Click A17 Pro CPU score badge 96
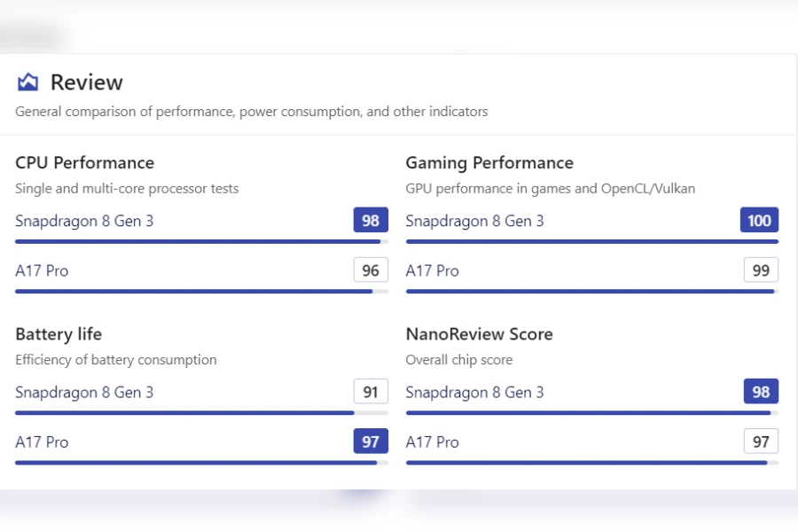 point(371,270)
